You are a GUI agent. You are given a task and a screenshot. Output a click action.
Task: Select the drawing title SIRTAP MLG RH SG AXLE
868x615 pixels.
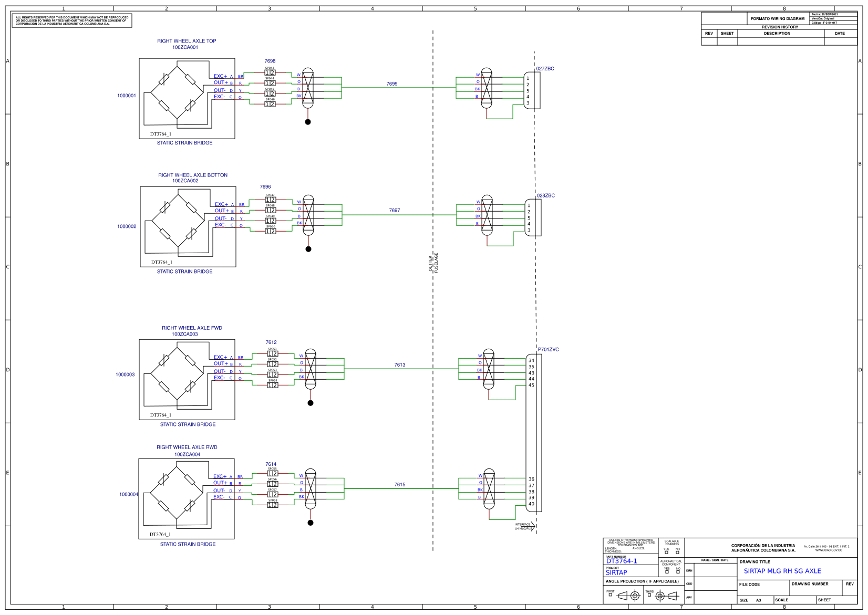tap(782, 571)
